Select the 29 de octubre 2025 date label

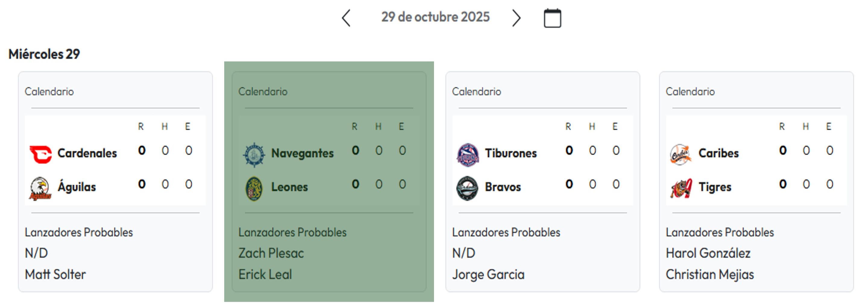pyautogui.click(x=435, y=17)
